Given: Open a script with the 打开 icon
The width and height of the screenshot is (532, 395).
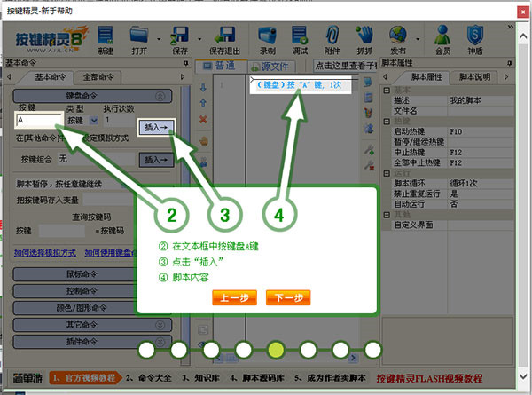Looking at the screenshot, I should (x=139, y=40).
